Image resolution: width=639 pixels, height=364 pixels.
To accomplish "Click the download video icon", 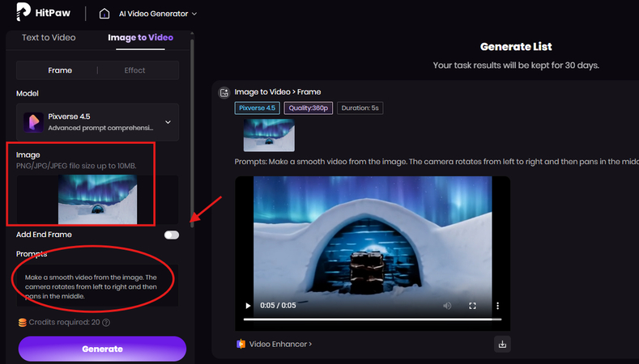I will [502, 344].
